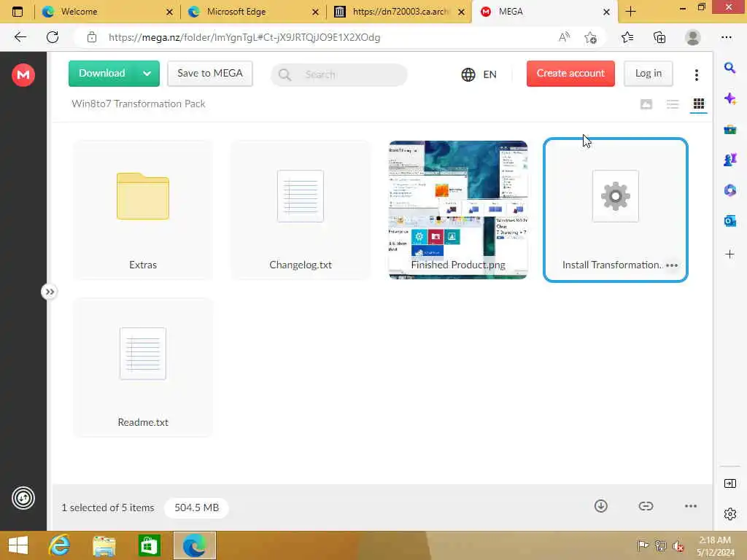The width and height of the screenshot is (747, 560).
Task: Open Outlook in Edge sidebar
Action: pos(729,221)
